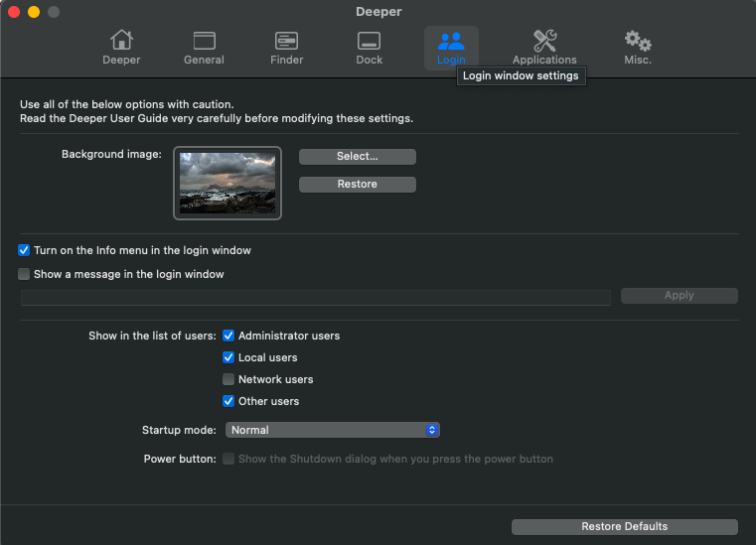
Task: Click the 'Read the Deeper User Guide' warning line
Action: pos(217,118)
